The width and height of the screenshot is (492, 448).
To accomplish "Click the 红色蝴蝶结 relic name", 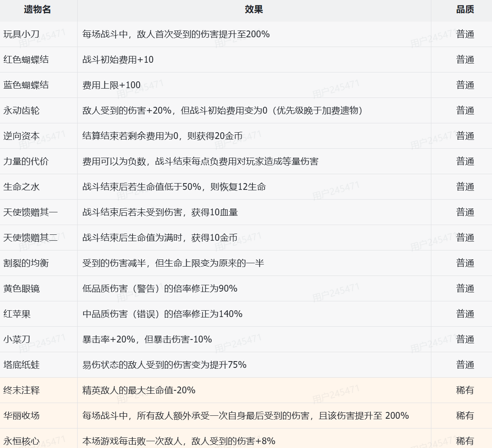I will coord(26,60).
